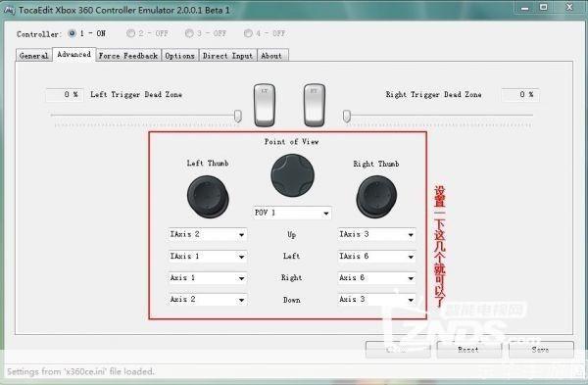Expand the Right Thumb Axis 6 dropdown
Screen dimensions: 588x385
(376, 278)
